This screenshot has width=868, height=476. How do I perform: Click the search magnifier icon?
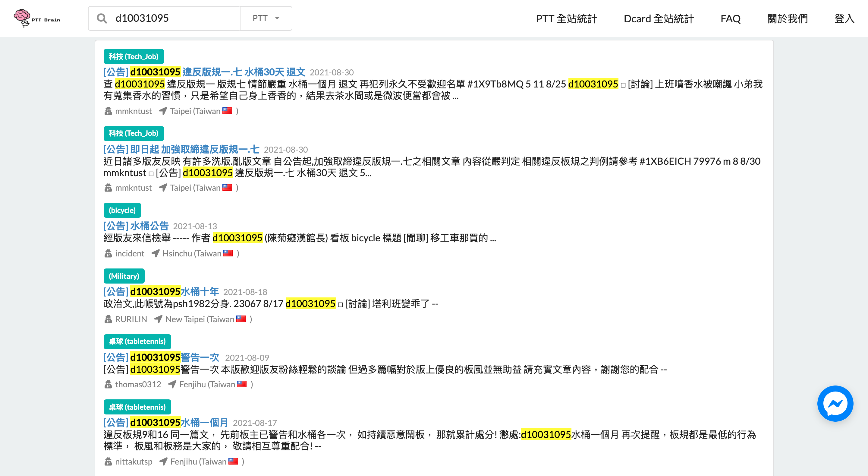click(102, 18)
